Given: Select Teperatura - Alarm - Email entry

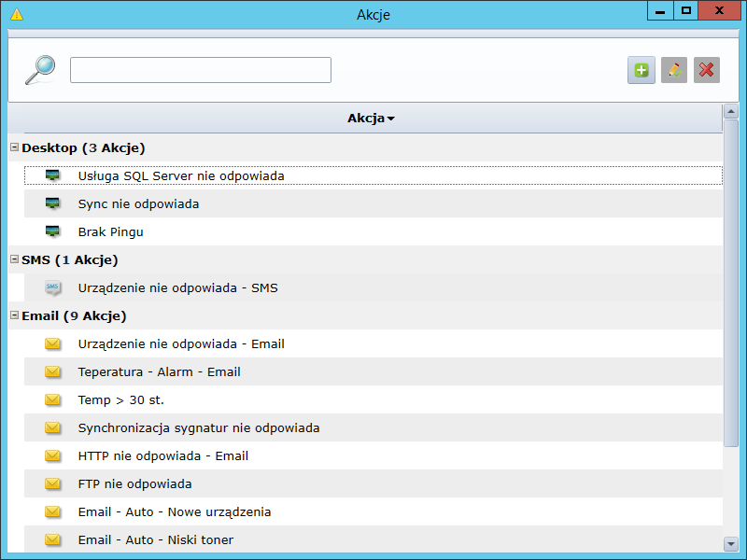Looking at the screenshot, I should (x=159, y=371).
